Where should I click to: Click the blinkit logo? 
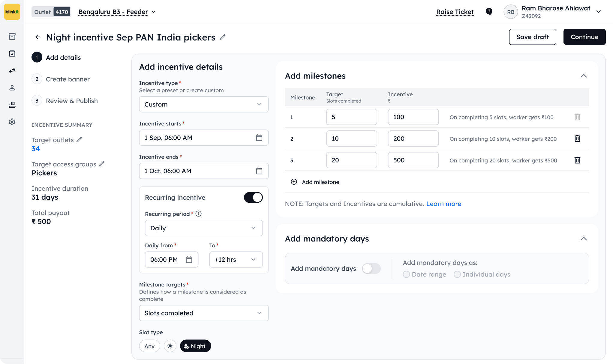point(12,12)
